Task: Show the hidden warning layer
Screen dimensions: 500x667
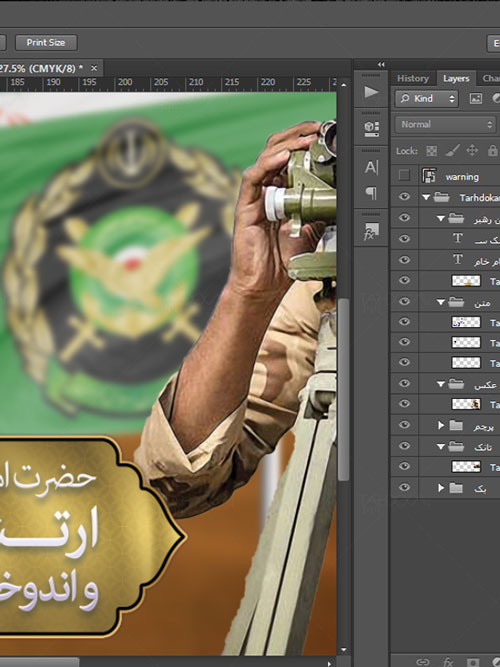Action: 404,175
